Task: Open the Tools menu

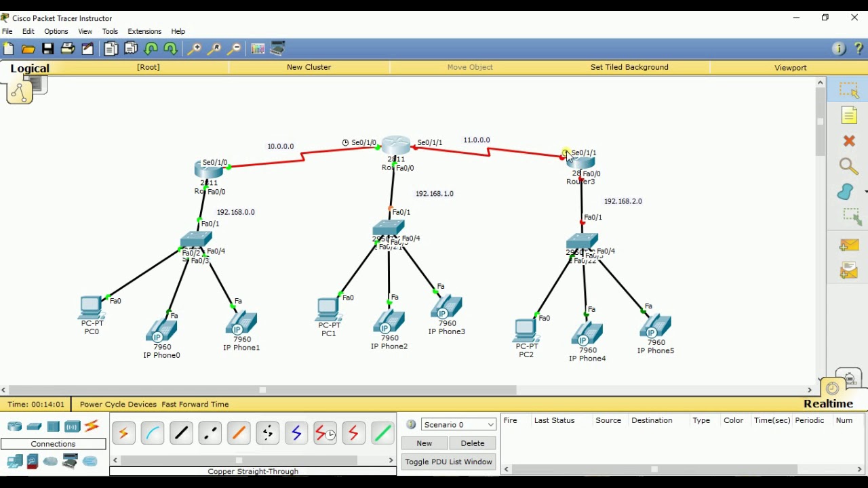Action: tap(110, 31)
